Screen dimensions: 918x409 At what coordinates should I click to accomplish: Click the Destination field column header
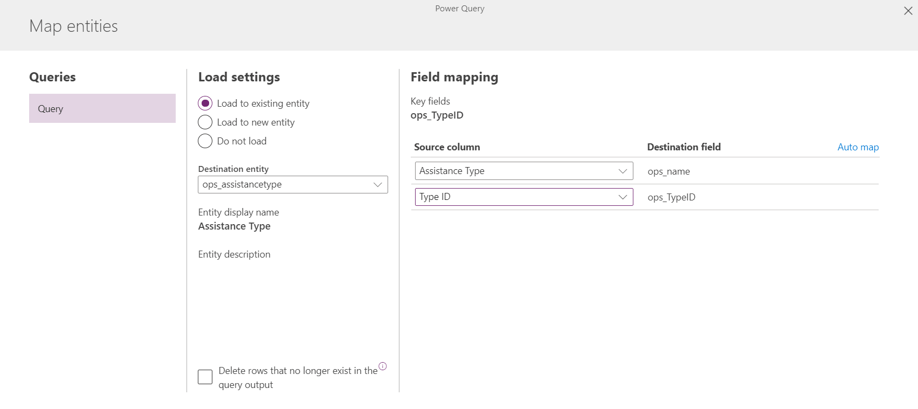[684, 147]
